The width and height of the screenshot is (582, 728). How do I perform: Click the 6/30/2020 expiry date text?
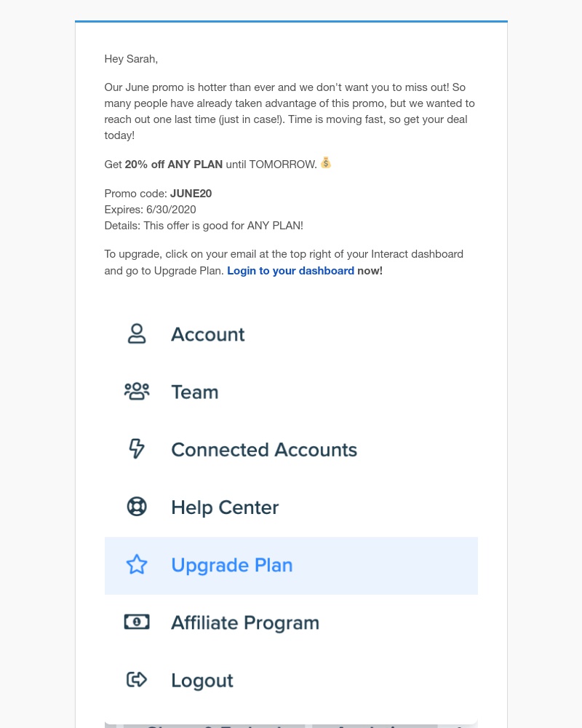point(171,210)
